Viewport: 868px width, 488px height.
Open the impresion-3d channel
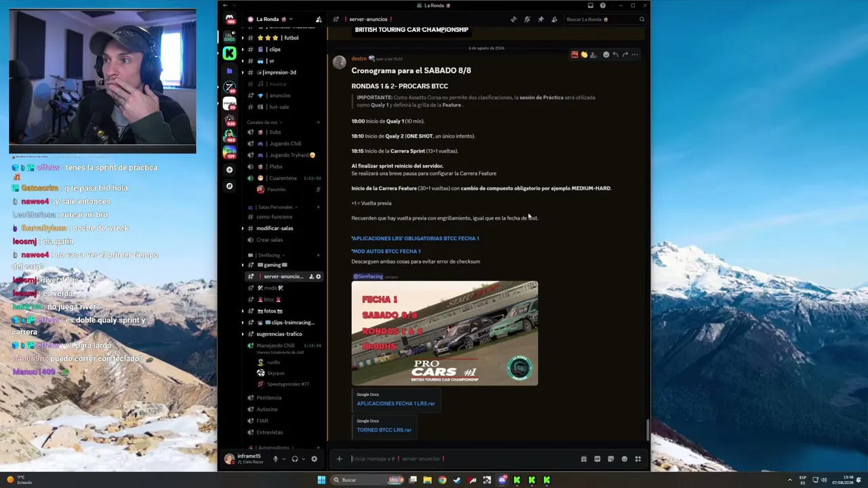click(283, 73)
